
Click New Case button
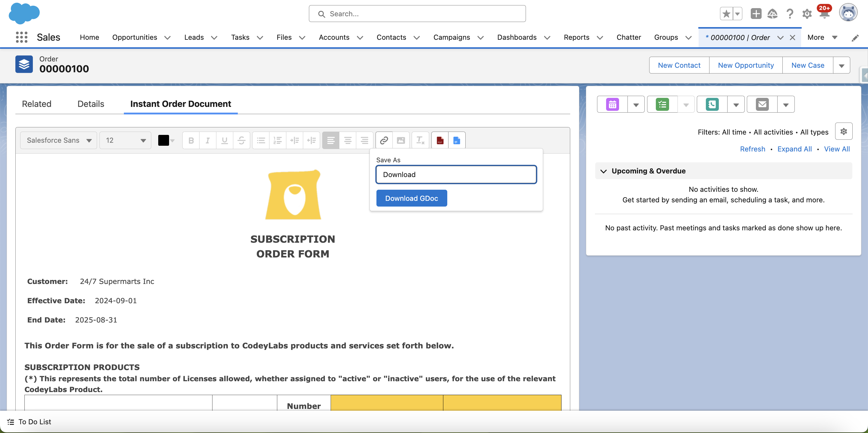pyautogui.click(x=808, y=65)
